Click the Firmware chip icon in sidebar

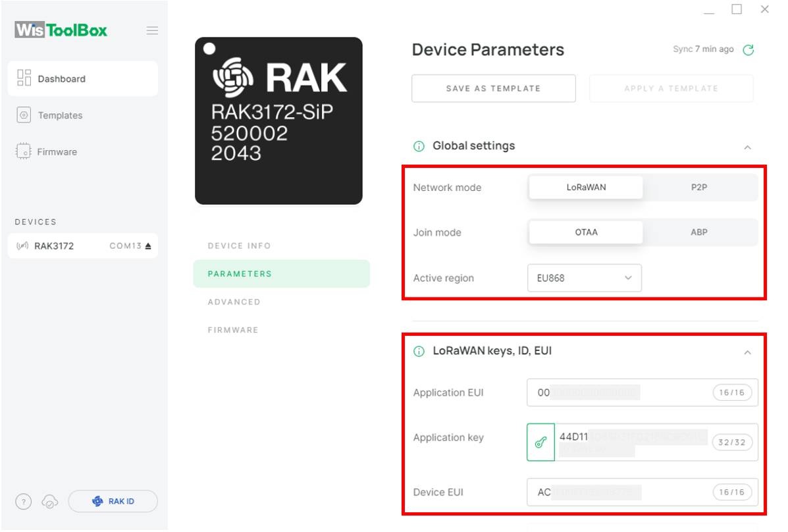pos(23,151)
